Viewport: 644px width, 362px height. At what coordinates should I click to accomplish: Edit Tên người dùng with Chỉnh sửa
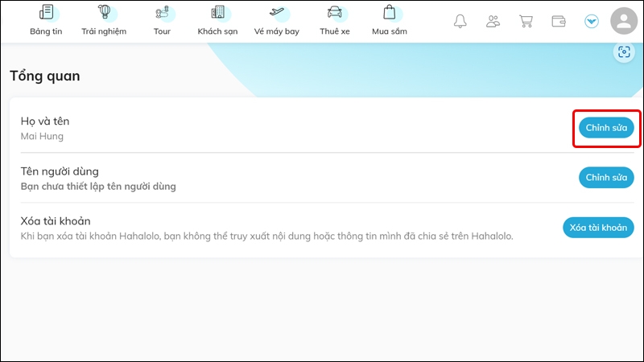(606, 177)
